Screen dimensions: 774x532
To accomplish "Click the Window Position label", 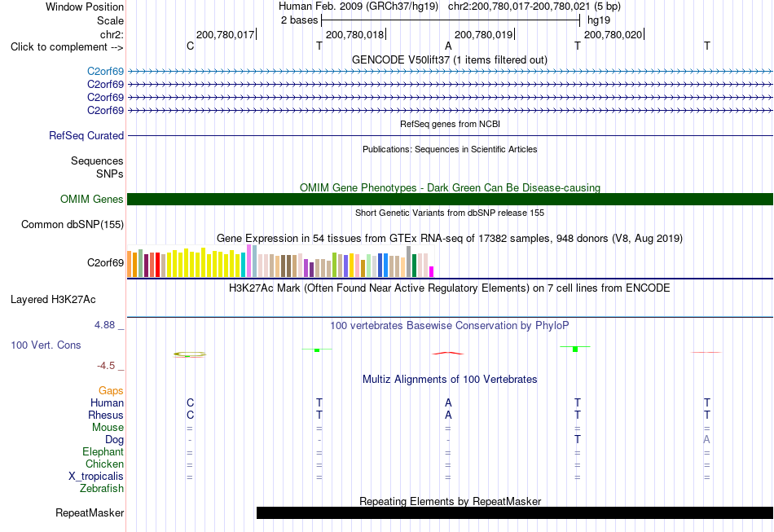I will point(85,7).
